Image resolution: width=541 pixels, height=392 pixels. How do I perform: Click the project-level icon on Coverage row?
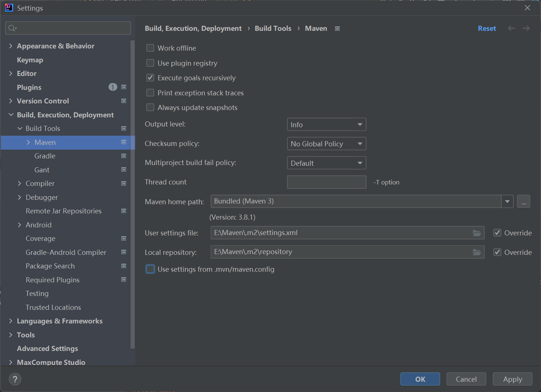[124, 238]
